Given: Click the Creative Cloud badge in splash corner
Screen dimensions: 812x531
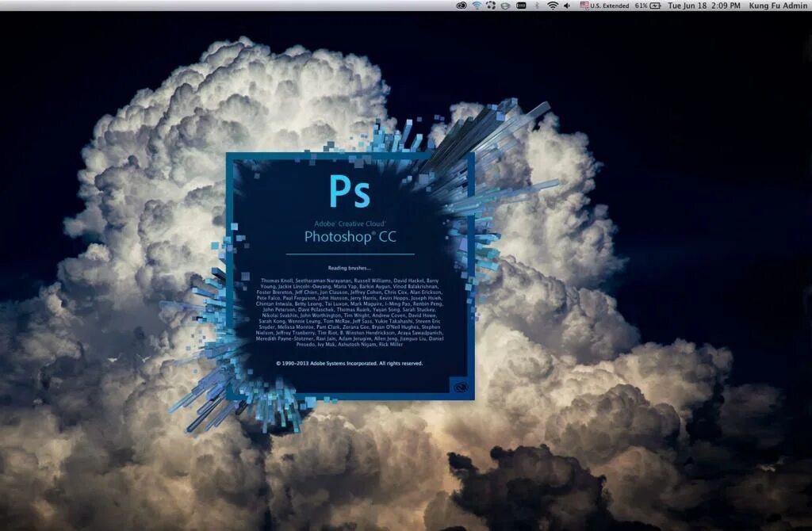Looking at the screenshot, I should coord(461,387).
